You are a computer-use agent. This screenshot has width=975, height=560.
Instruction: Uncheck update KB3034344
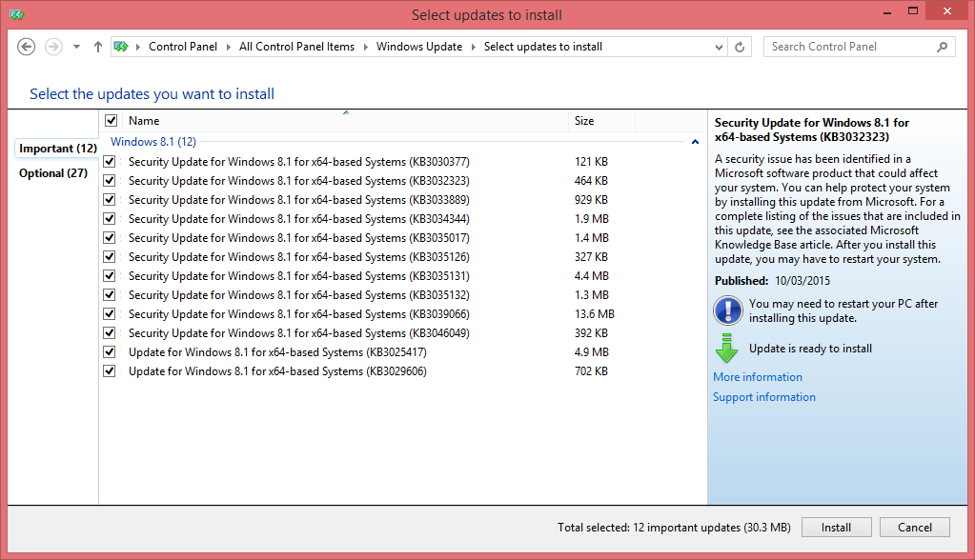click(x=110, y=219)
